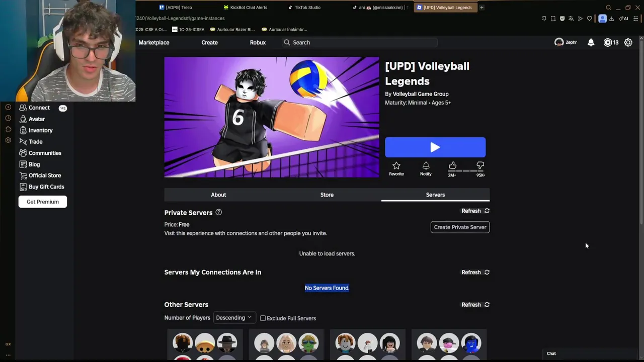Click the blue Play button
The width and height of the screenshot is (644, 362).
435,147
